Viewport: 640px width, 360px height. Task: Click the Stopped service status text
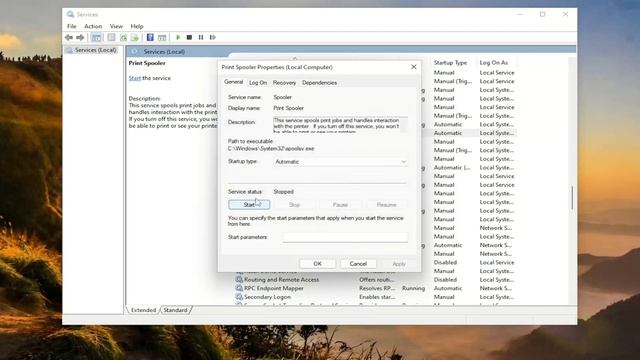coord(283,191)
